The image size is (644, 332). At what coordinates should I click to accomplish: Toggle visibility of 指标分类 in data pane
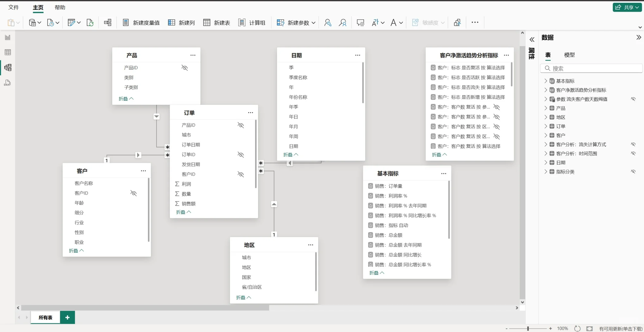(x=633, y=172)
